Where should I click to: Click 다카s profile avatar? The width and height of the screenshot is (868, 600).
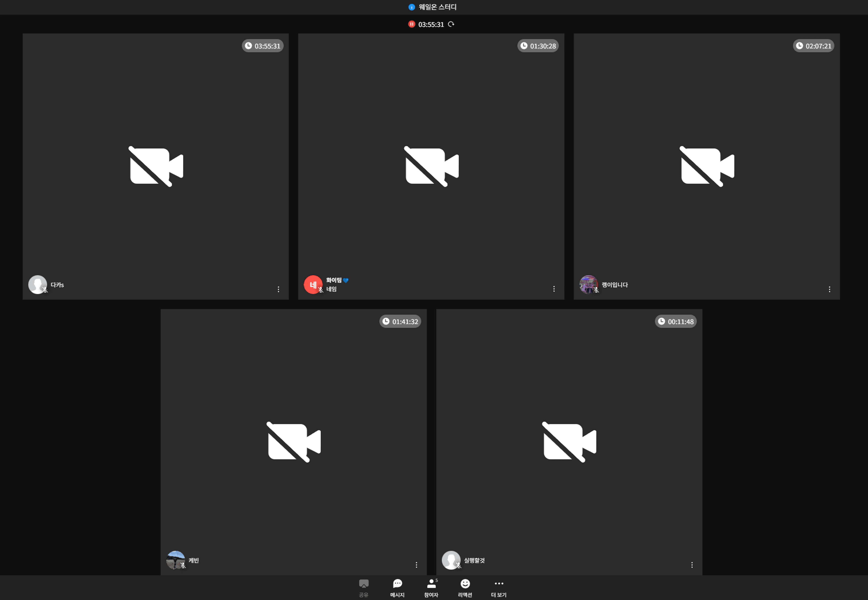point(38,285)
